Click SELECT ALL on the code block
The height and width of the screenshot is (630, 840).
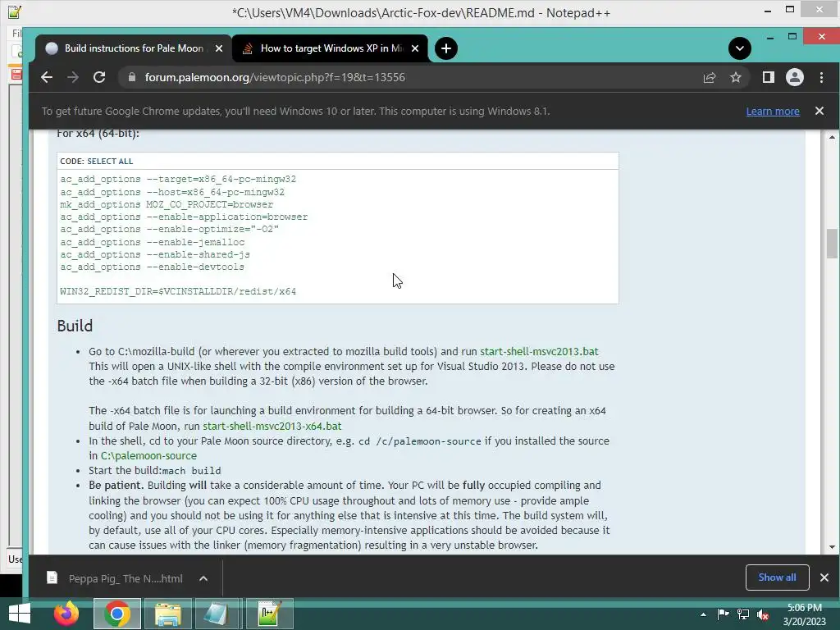coord(110,162)
